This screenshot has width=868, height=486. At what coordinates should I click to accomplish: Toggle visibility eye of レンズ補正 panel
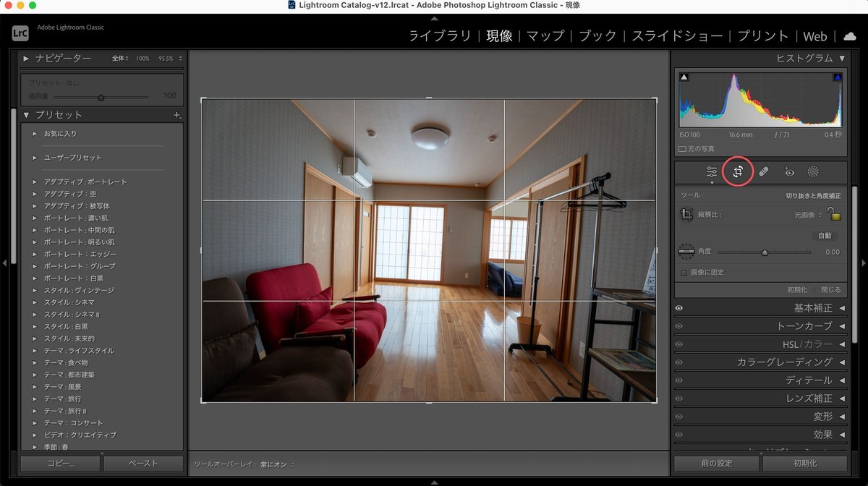[x=679, y=398]
